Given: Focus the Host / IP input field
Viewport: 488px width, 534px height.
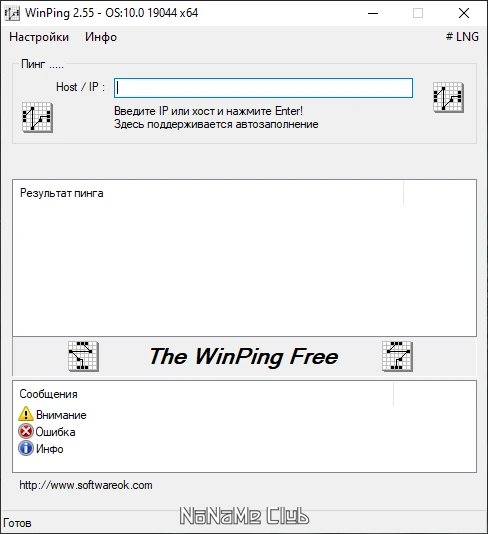Looking at the screenshot, I should (263, 88).
